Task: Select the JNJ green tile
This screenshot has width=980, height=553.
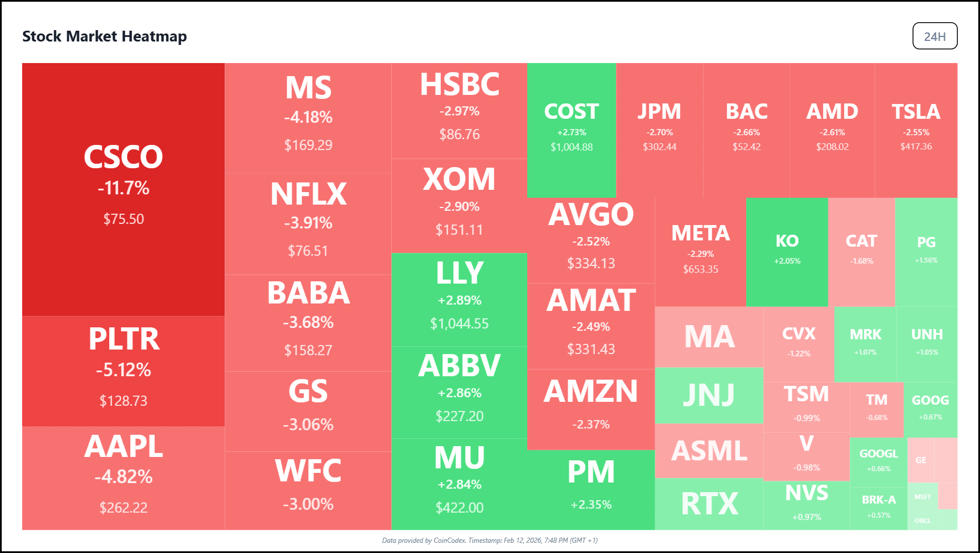Action: click(x=709, y=395)
